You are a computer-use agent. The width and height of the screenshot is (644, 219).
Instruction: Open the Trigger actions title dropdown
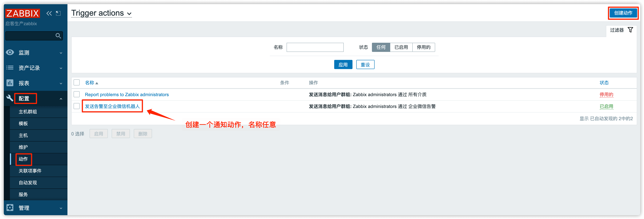pos(129,14)
